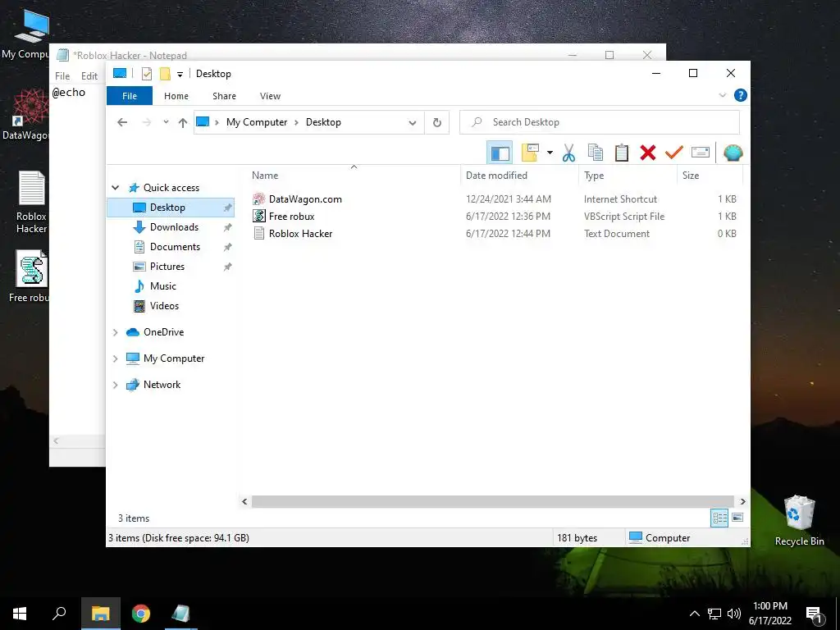The width and height of the screenshot is (840, 630).
Task: Open the recent locations dropdown arrow
Action: click(166, 122)
